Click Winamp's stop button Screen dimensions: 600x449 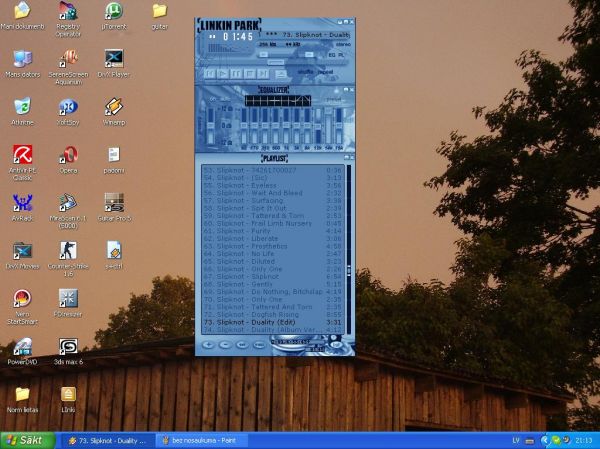click(249, 73)
